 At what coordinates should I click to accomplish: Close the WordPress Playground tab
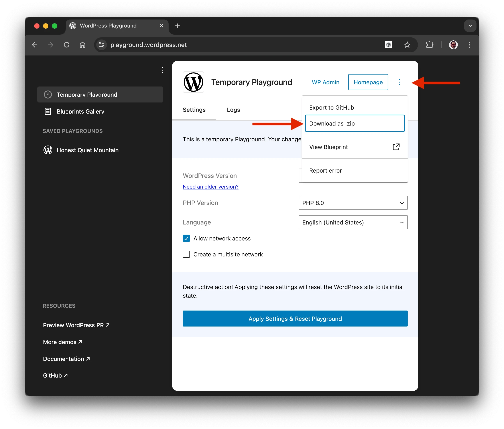coord(161,26)
